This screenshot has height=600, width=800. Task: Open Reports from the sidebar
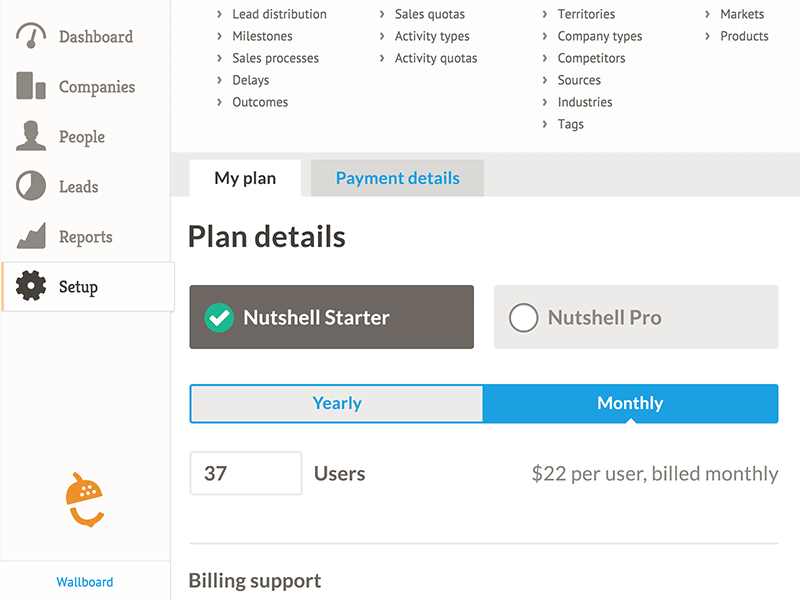pos(85,236)
